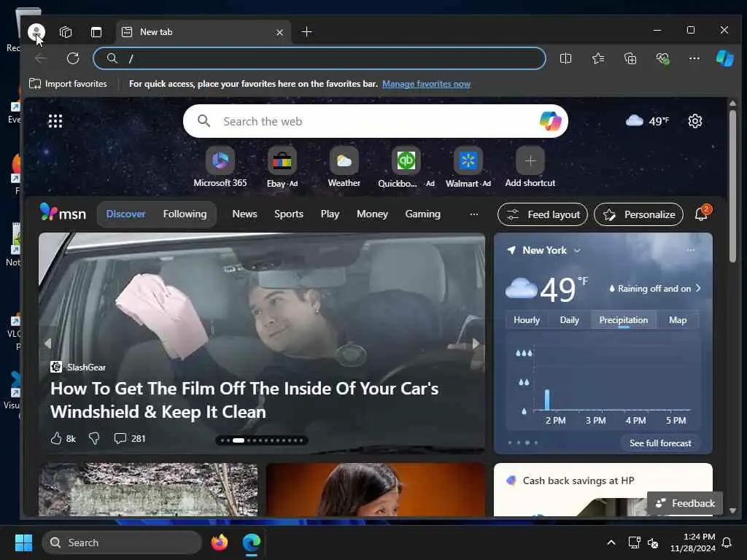Open page settings gear icon

click(695, 121)
